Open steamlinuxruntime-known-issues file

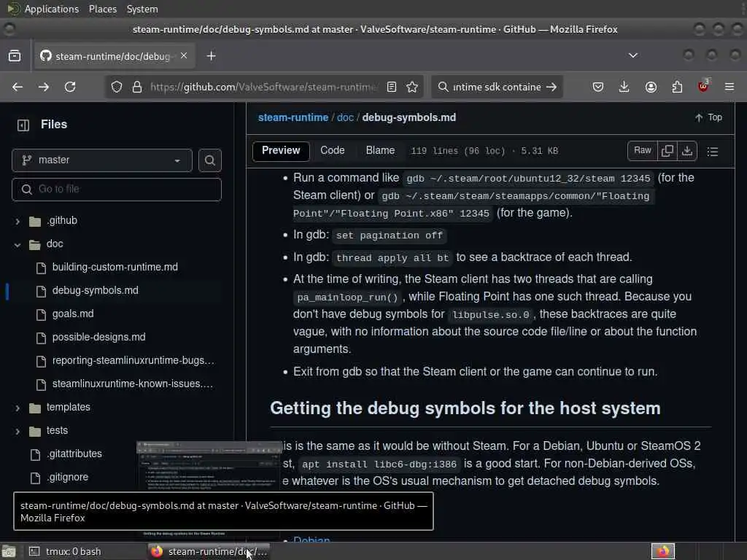click(x=133, y=384)
